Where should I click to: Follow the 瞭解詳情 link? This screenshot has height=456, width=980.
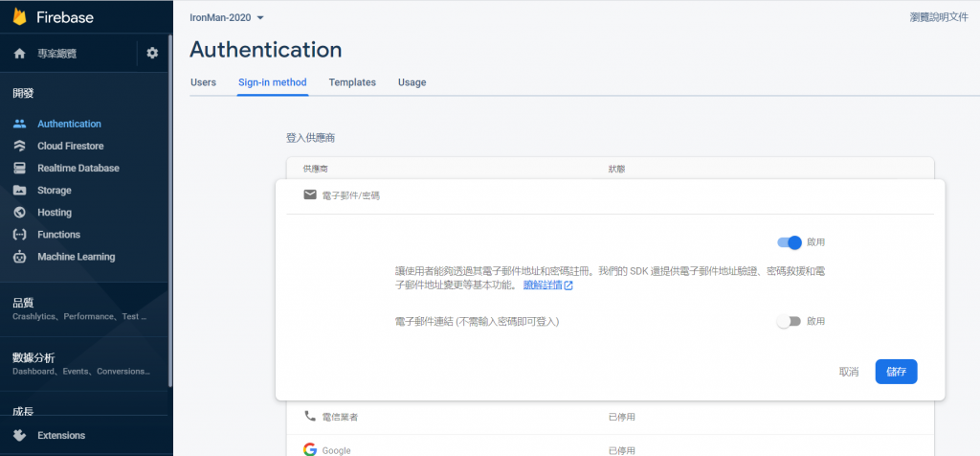click(x=543, y=285)
